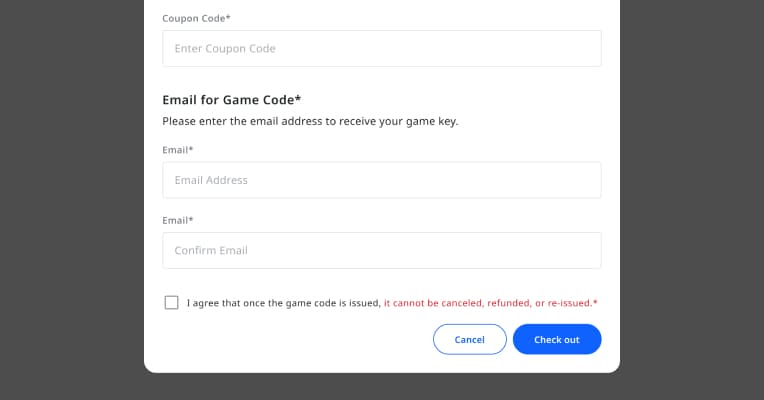
Task: Click the dark overlay beneath the dialog
Action: 382,387
